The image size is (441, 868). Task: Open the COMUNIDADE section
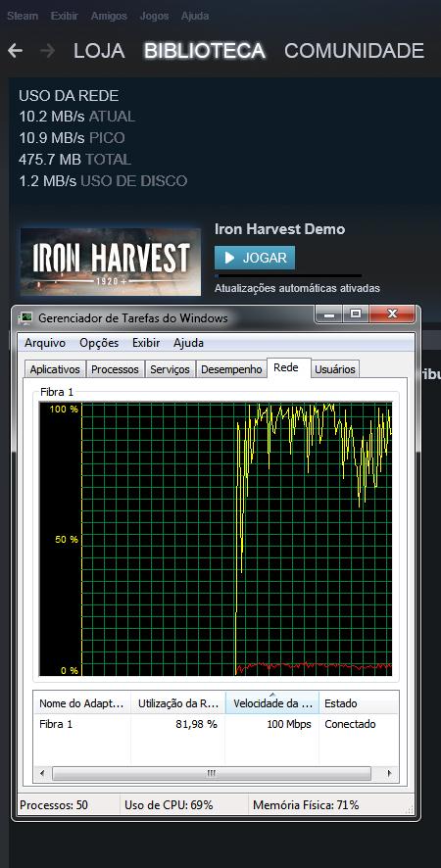(x=354, y=50)
